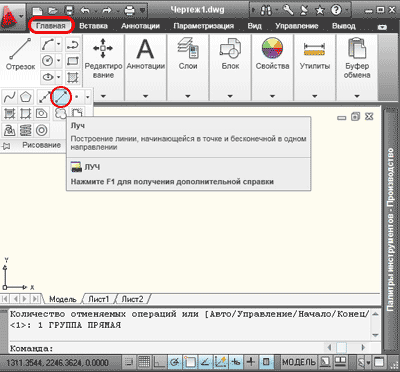Image resolution: width=400 pixels, height=372 pixels.
Task: Select the Region tool
Action: (x=42, y=114)
